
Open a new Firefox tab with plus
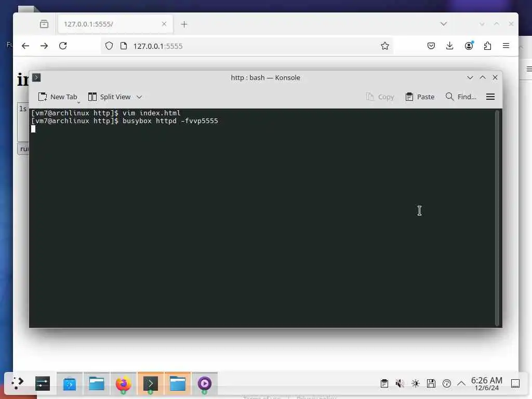pyautogui.click(x=184, y=24)
